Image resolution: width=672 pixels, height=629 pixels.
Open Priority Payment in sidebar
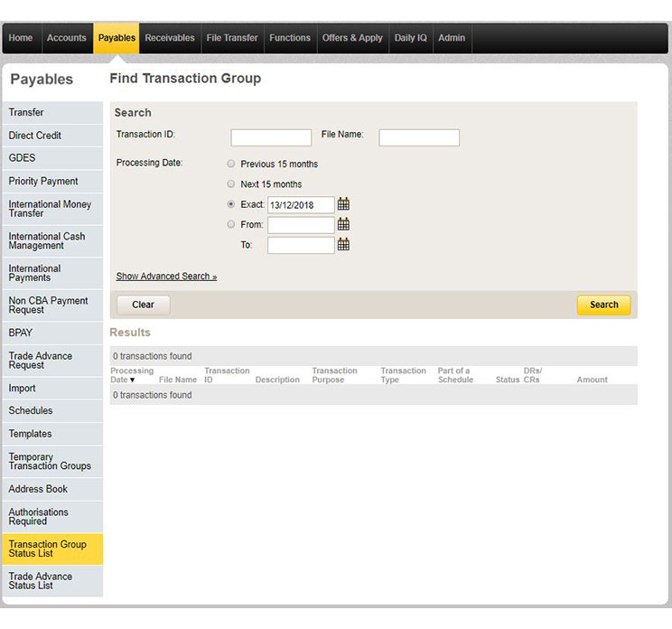52,182
